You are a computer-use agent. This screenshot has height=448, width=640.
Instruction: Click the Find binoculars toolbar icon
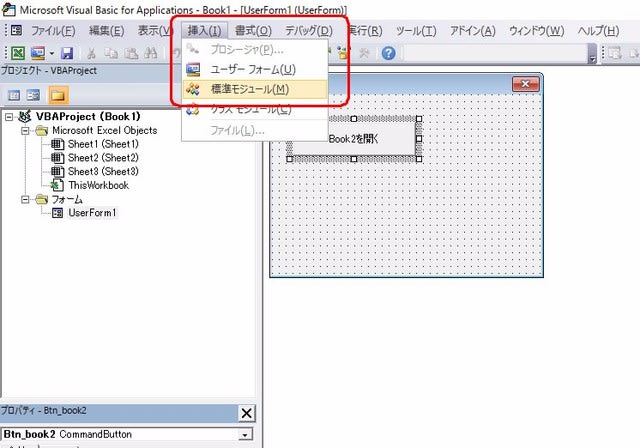151,53
